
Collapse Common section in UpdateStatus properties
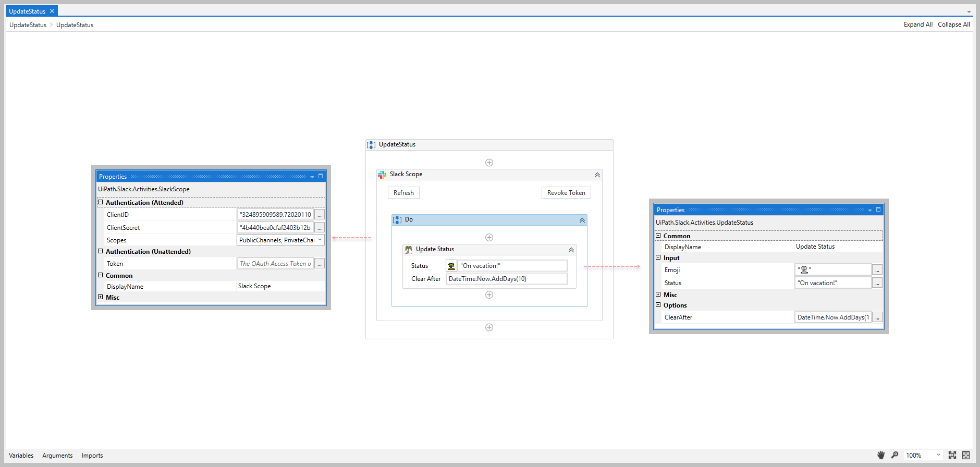pos(658,236)
